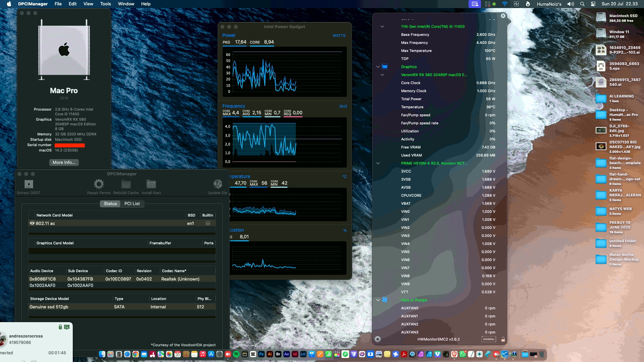Screen dimensions: 644x362
Task: Toggle visibility eye for the 802.11 ac network card
Action: coord(32,223)
